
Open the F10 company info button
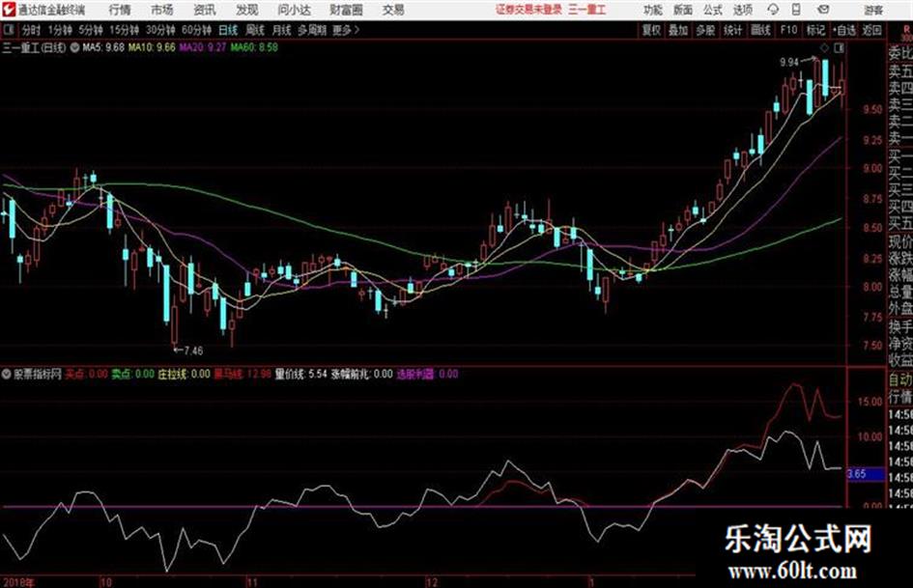[x=788, y=30]
